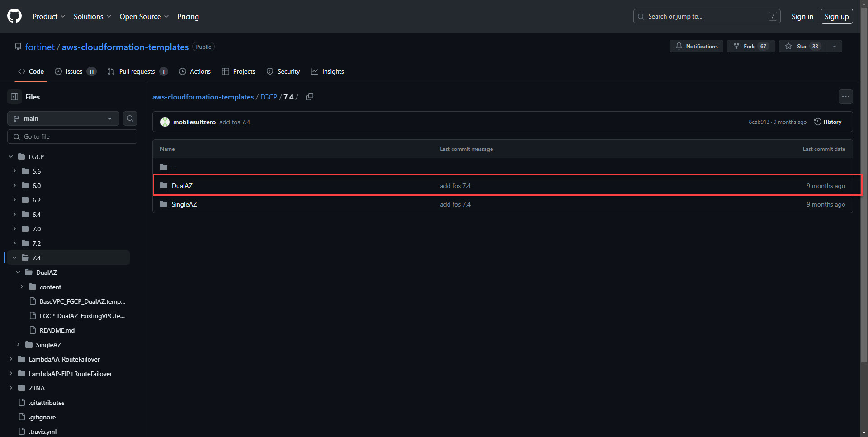The height and width of the screenshot is (437, 868).
Task: Switch to the Projects tab
Action: (239, 71)
